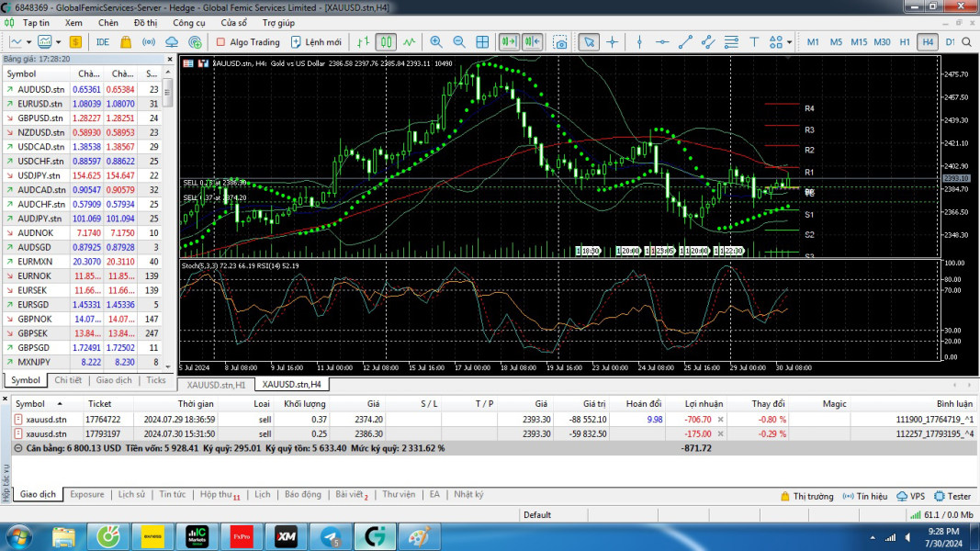980x551 pixels.
Task: Open Telegram from the Windows taskbar
Action: click(331, 536)
